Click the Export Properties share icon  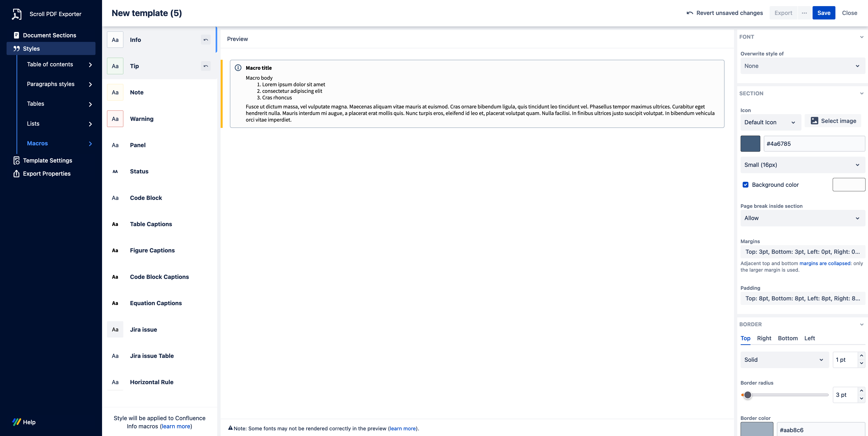[16, 173]
